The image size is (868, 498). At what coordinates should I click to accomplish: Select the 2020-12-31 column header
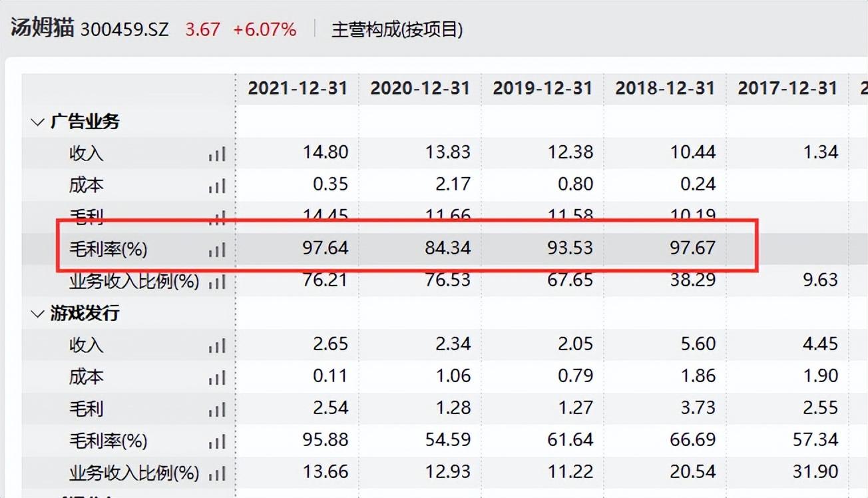(x=420, y=89)
